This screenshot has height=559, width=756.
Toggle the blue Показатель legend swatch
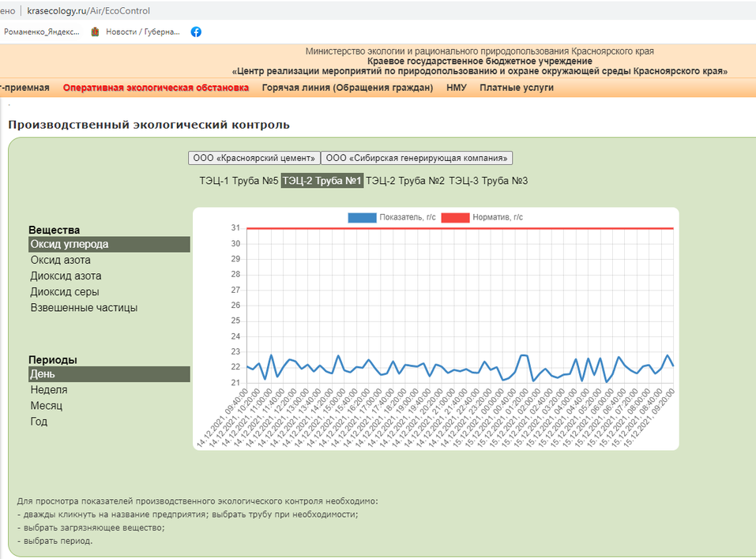pos(362,217)
